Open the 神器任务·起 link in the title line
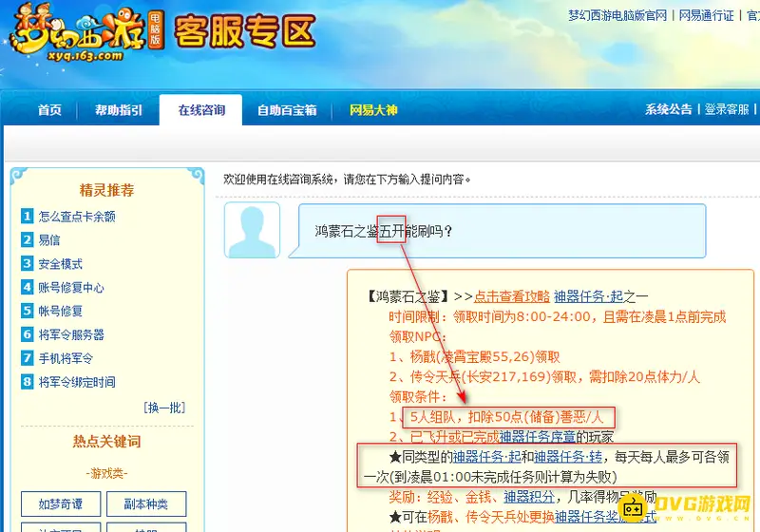 point(588,296)
